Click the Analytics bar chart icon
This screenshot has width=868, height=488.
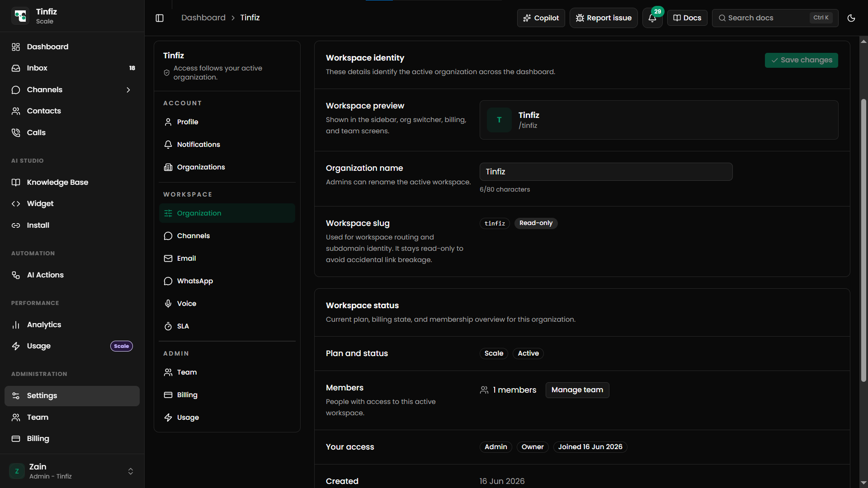click(x=16, y=325)
